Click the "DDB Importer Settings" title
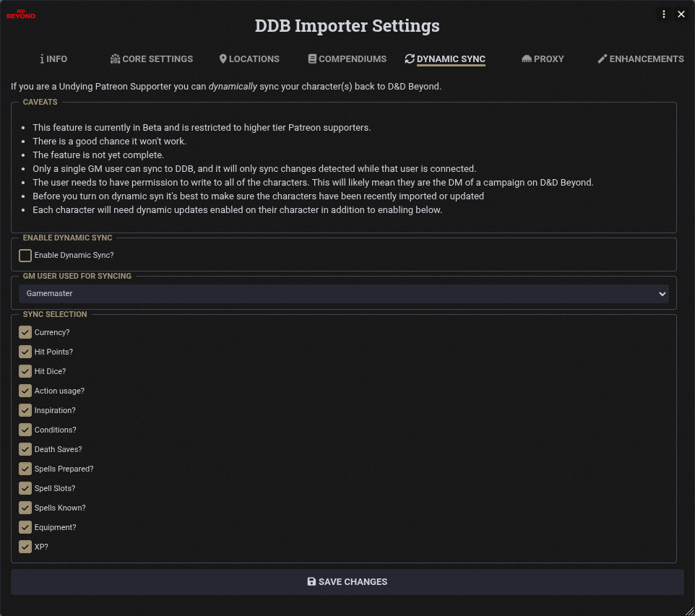 [347, 26]
